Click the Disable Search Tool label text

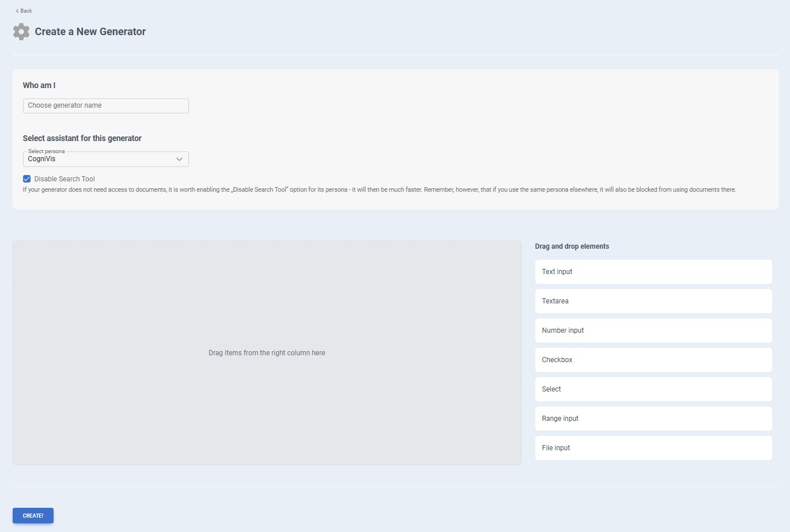coord(65,179)
